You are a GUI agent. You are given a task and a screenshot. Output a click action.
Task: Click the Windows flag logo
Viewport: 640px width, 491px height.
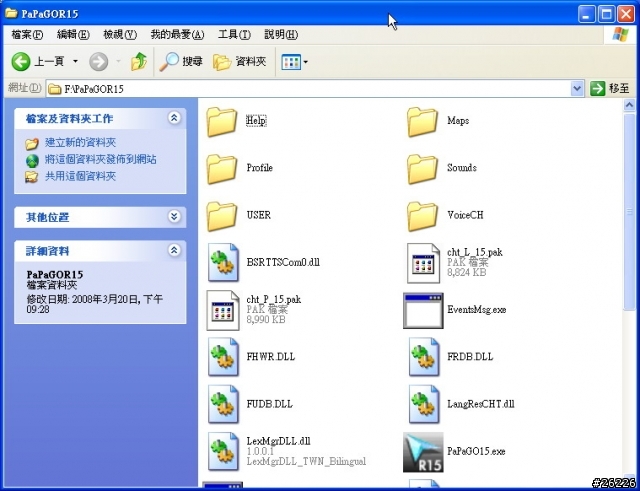pyautogui.click(x=620, y=35)
